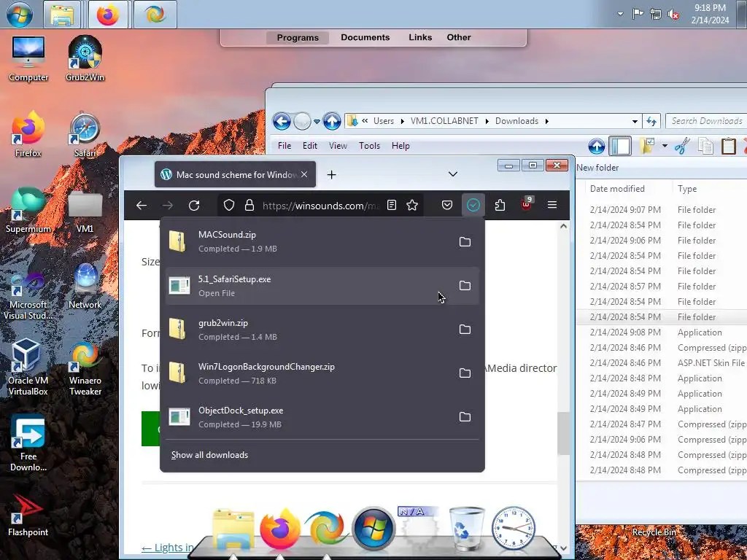Toggle reader view in Firefox
This screenshot has height=560, width=747.
(x=392, y=205)
